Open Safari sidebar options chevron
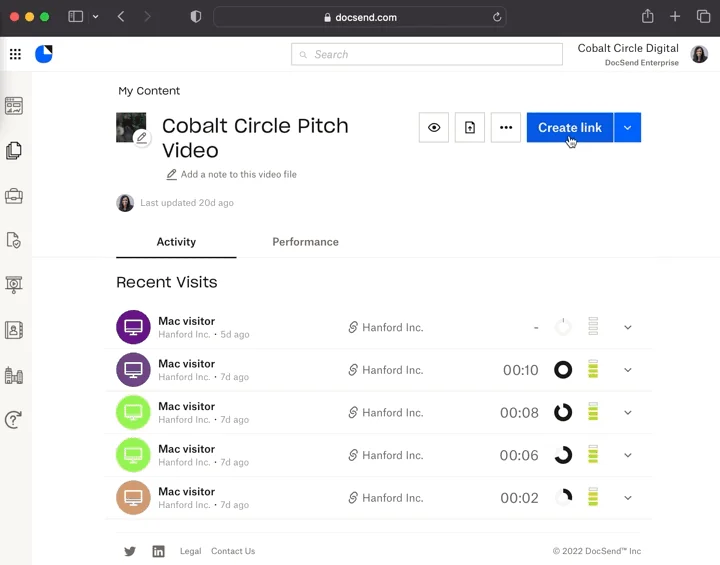Screen dimensions: 720x565 (x=96, y=17)
